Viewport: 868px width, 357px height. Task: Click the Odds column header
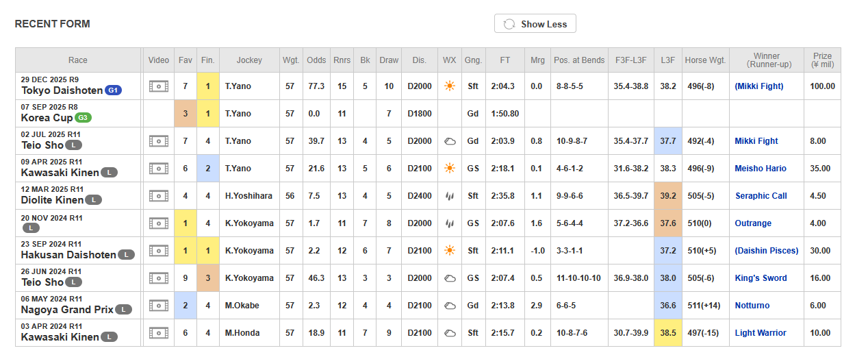point(316,60)
